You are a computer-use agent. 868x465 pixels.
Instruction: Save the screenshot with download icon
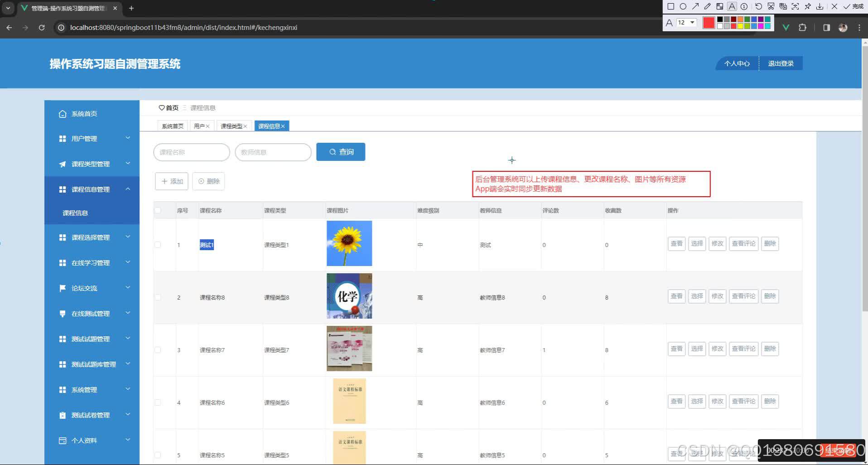coord(820,6)
